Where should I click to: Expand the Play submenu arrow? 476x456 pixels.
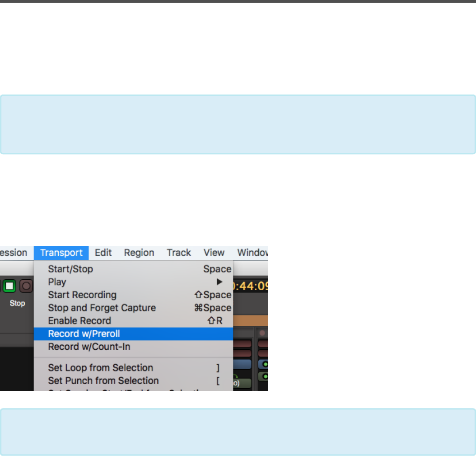coord(219,282)
